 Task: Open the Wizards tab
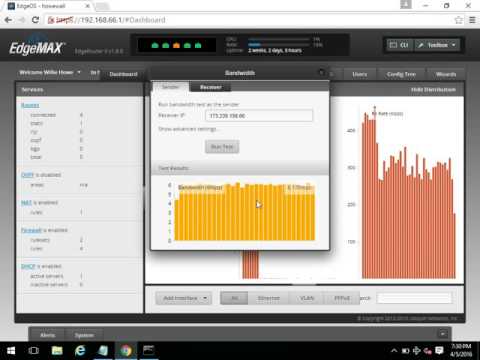(446, 74)
